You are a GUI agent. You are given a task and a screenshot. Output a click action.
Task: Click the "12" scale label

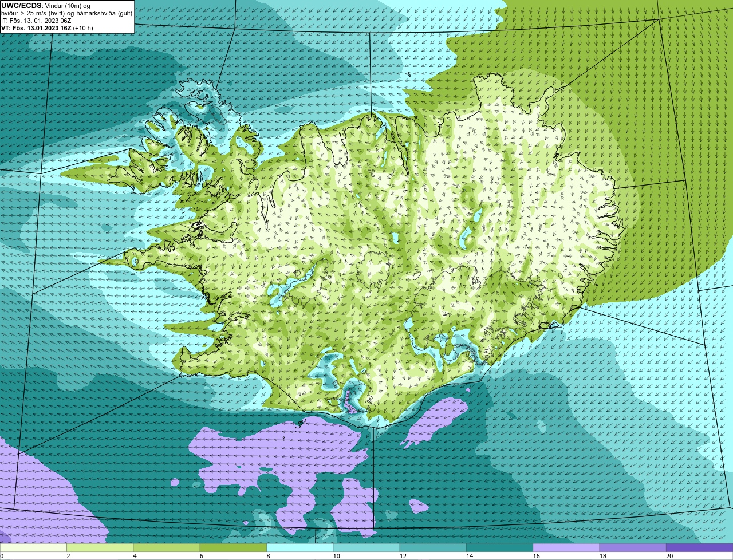403,556
